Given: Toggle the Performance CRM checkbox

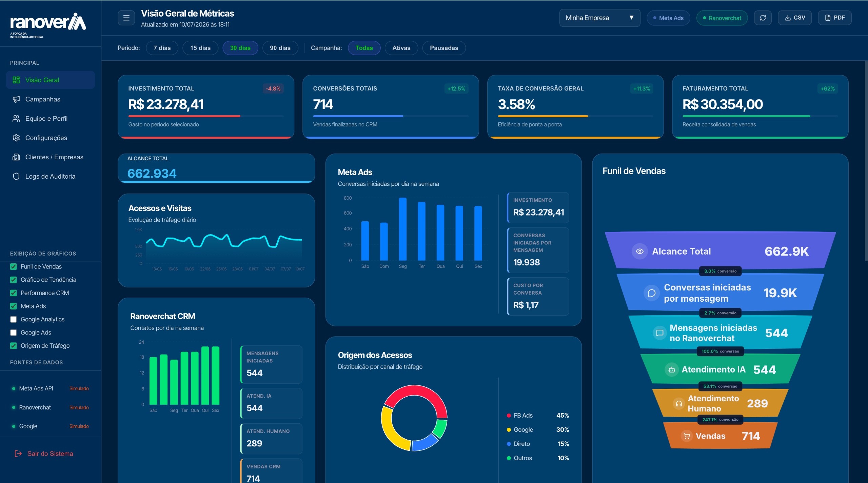Looking at the screenshot, I should tap(14, 293).
